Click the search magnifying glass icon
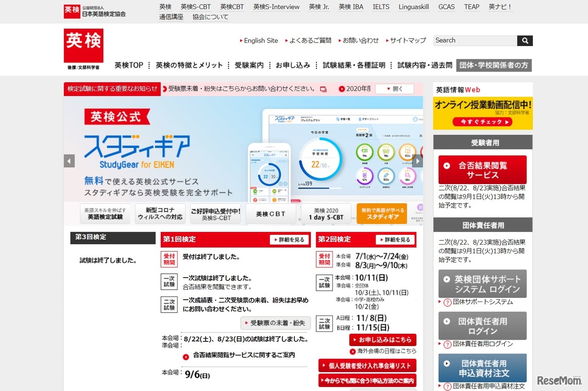Viewport: 588px width, 391px height. (525, 40)
